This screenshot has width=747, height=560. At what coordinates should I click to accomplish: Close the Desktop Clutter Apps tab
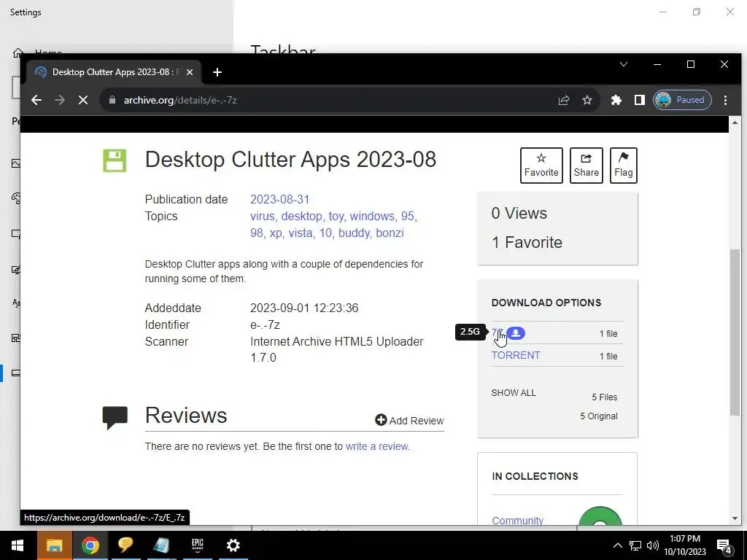[190, 72]
